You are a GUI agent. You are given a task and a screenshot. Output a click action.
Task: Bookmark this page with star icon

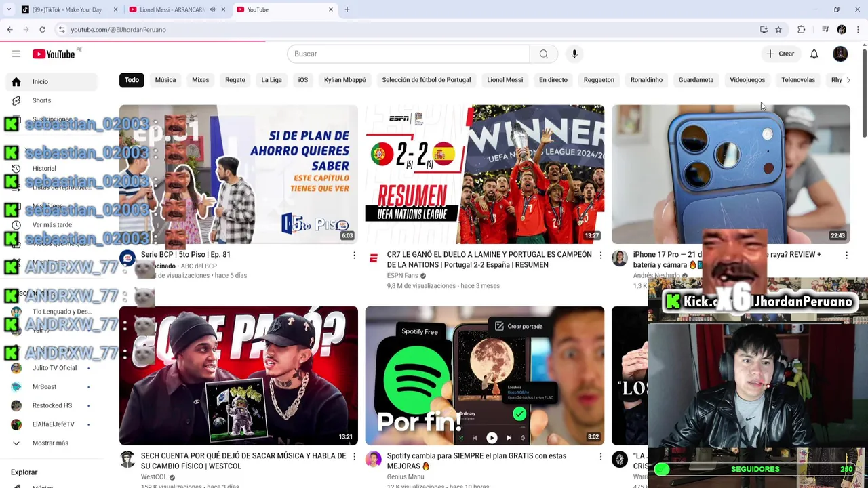(x=778, y=29)
